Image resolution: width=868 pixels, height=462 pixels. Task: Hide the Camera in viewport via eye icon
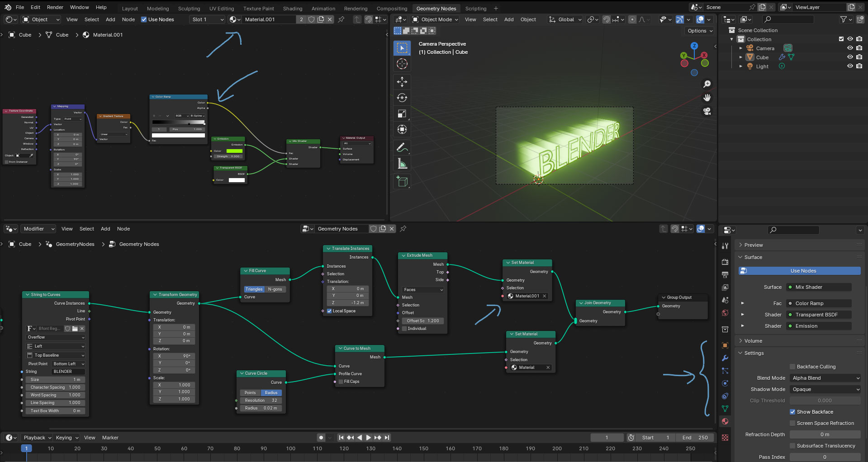[850, 48]
